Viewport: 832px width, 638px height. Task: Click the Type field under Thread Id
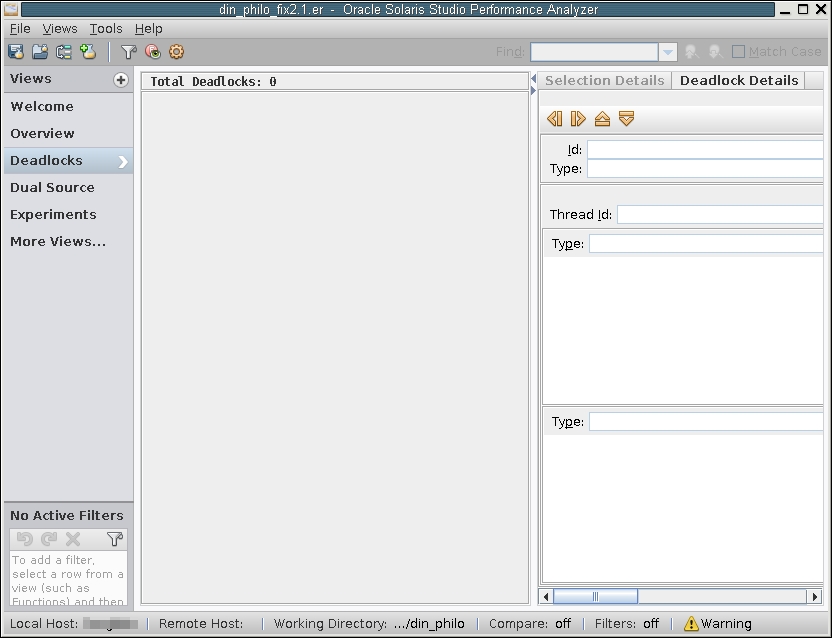[x=706, y=244]
